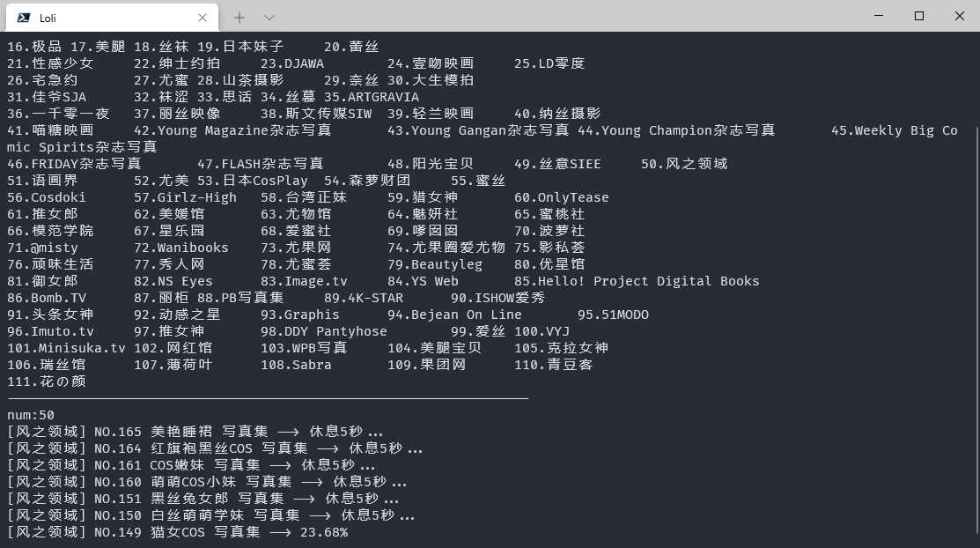Viewport: 980px width, 548px height.
Task: Close the terminal window
Action: (x=960, y=16)
